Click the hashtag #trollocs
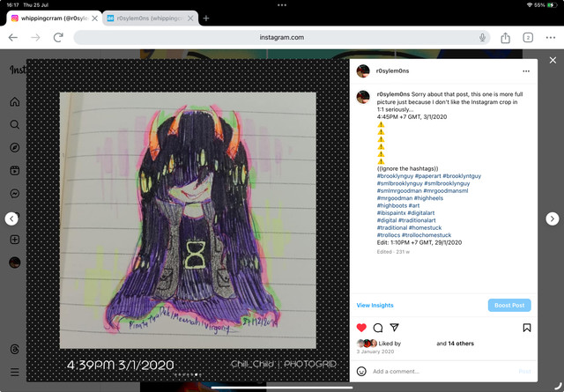The height and width of the screenshot is (392, 564). point(388,235)
